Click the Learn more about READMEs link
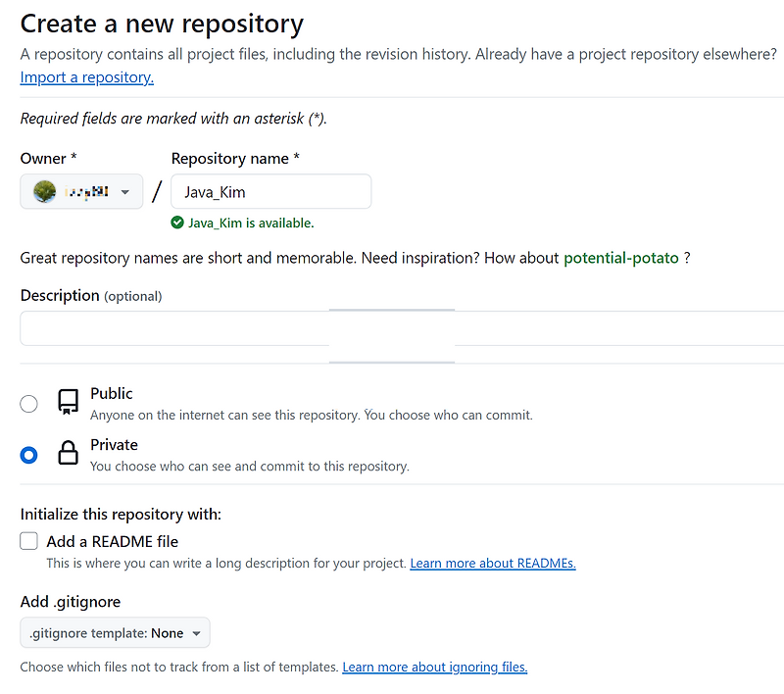This screenshot has height=694, width=784. pos(492,563)
